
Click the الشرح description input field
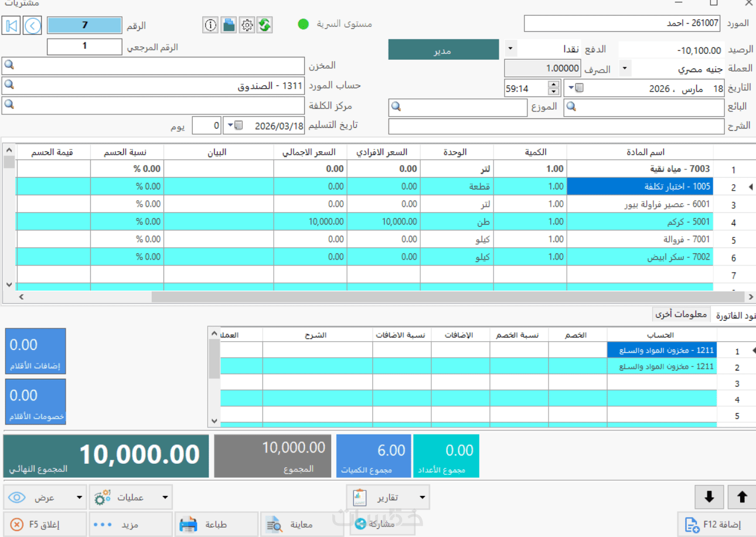(557, 127)
